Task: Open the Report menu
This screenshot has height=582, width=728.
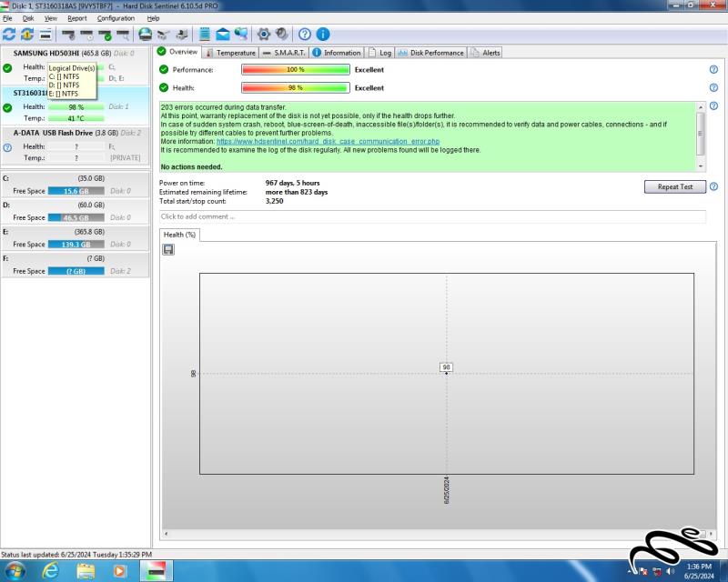Action: coord(77,18)
